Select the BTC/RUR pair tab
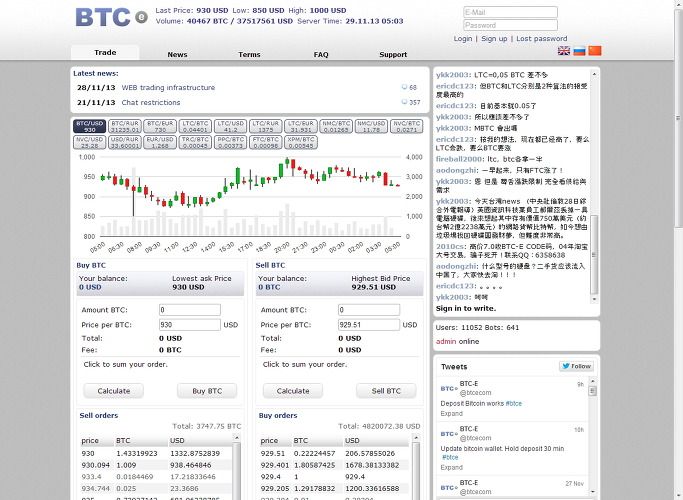 click(x=125, y=126)
